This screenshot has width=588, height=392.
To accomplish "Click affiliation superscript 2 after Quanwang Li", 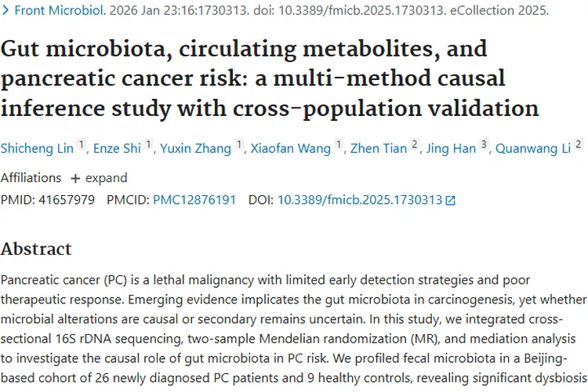I will pyautogui.click(x=579, y=144).
